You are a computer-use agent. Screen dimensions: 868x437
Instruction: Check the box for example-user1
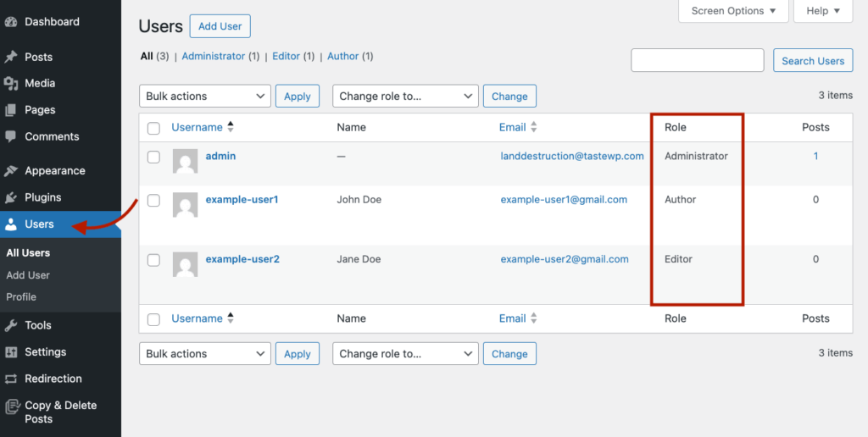153,200
